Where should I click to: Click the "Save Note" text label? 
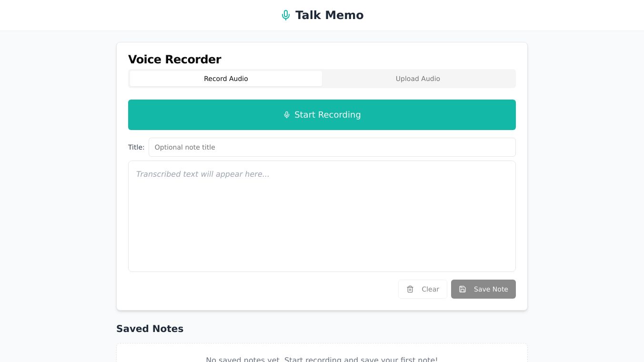click(491, 289)
